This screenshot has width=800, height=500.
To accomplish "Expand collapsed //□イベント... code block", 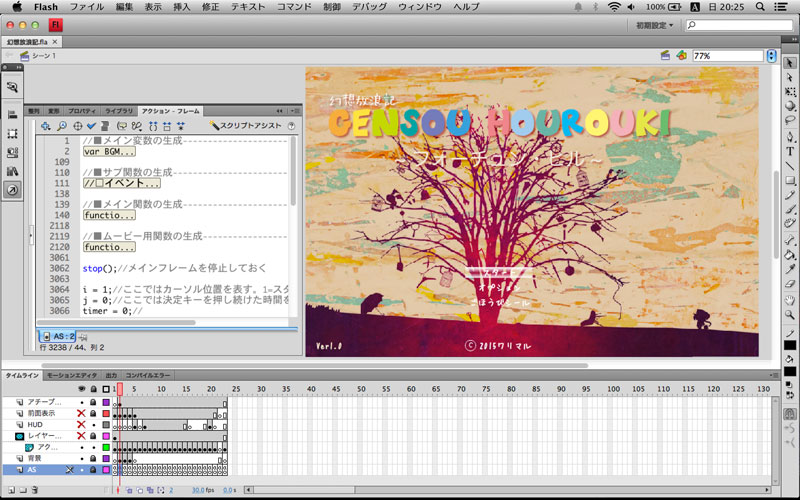I will click(x=121, y=183).
